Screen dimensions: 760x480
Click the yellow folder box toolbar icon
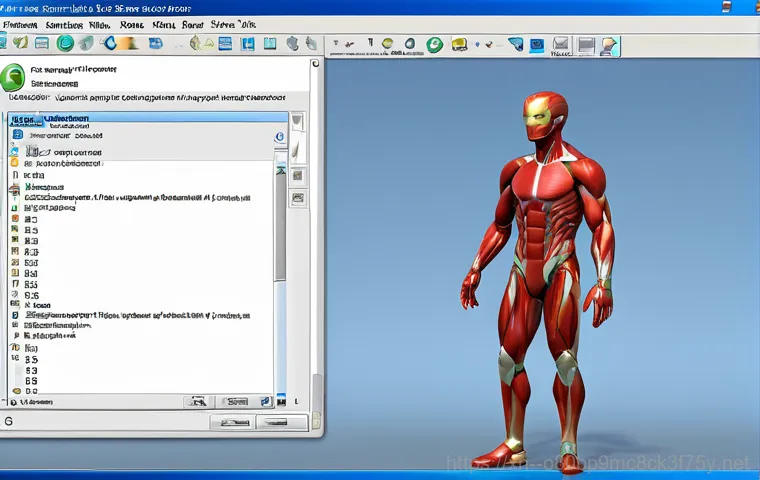459,45
